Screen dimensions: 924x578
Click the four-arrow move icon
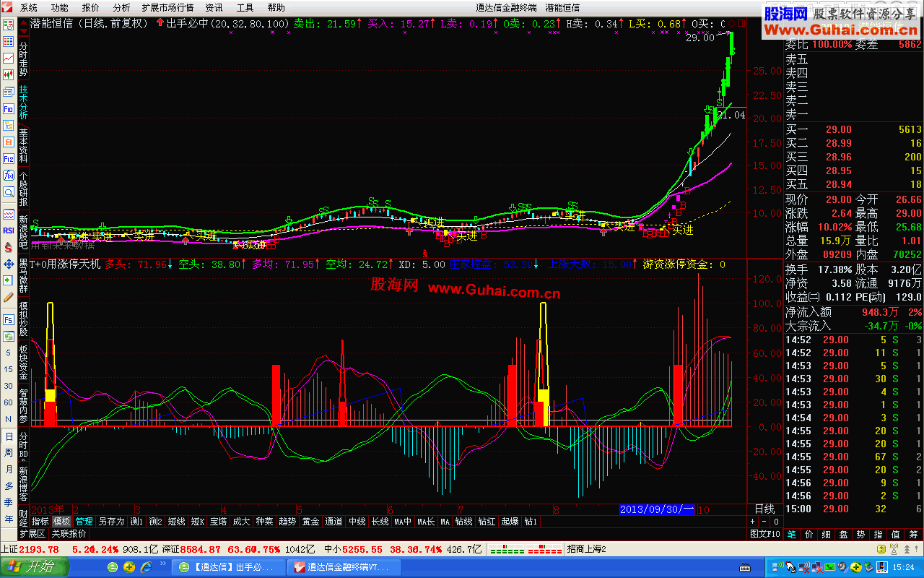pyautogui.click(x=9, y=264)
